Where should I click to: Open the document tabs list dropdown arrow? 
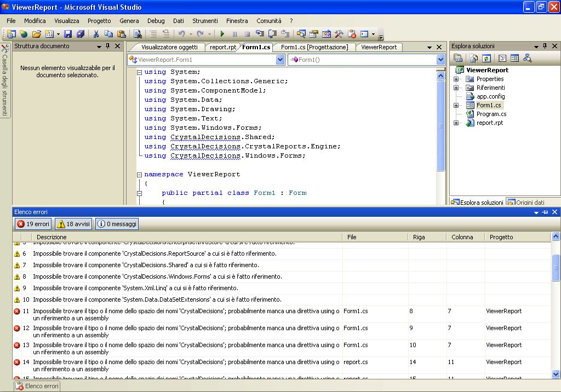click(430, 47)
